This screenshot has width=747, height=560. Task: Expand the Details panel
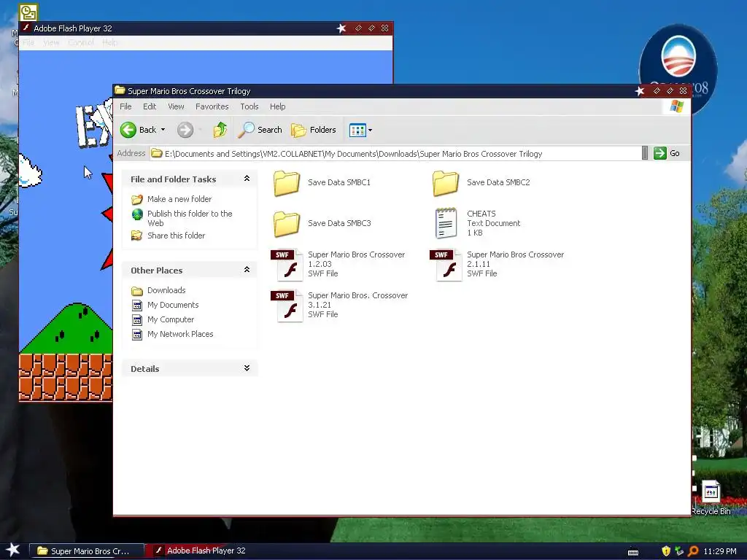[247, 368]
